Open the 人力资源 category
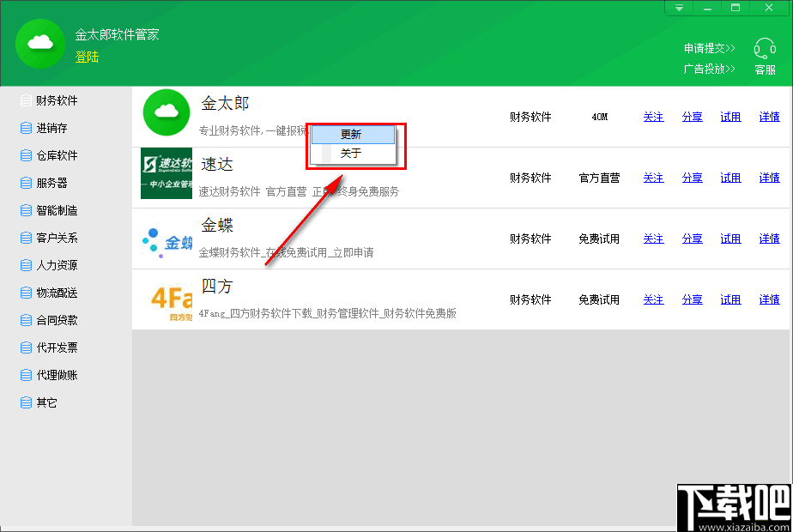 [x=57, y=265]
